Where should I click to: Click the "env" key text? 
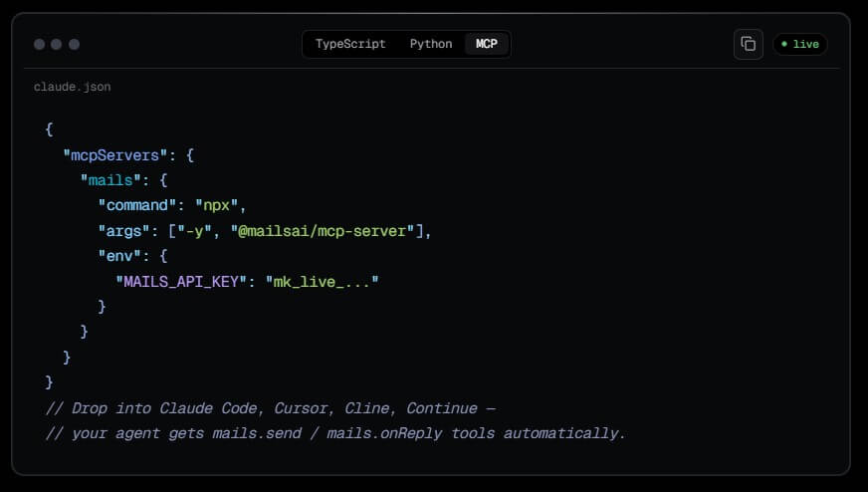pyautogui.click(x=119, y=256)
